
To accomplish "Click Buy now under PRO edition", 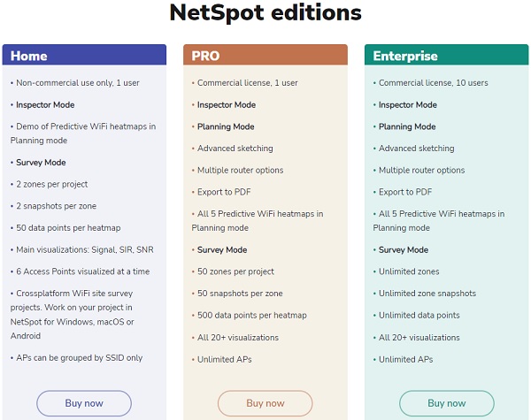I will pos(265,403).
